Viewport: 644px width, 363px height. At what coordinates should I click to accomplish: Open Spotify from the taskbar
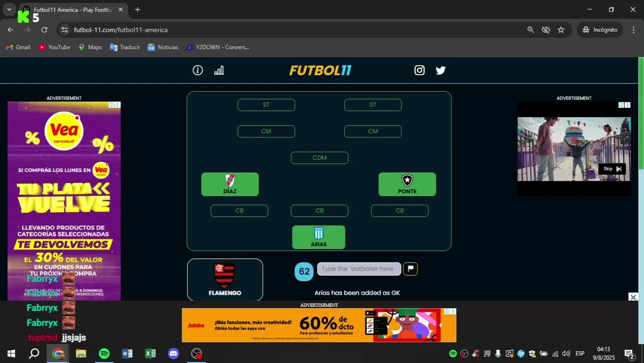104,353
